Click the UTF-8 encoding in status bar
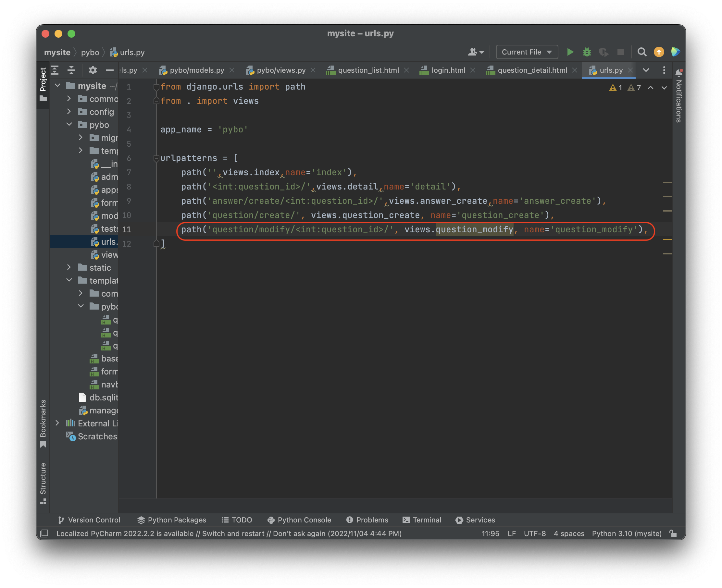 coord(535,533)
